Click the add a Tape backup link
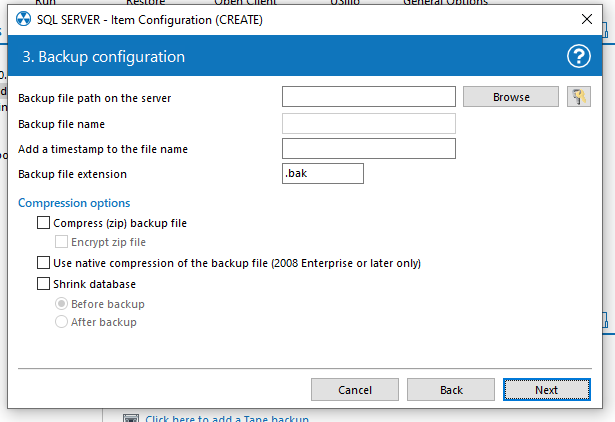Screen dimensions: 615x422 227,418
